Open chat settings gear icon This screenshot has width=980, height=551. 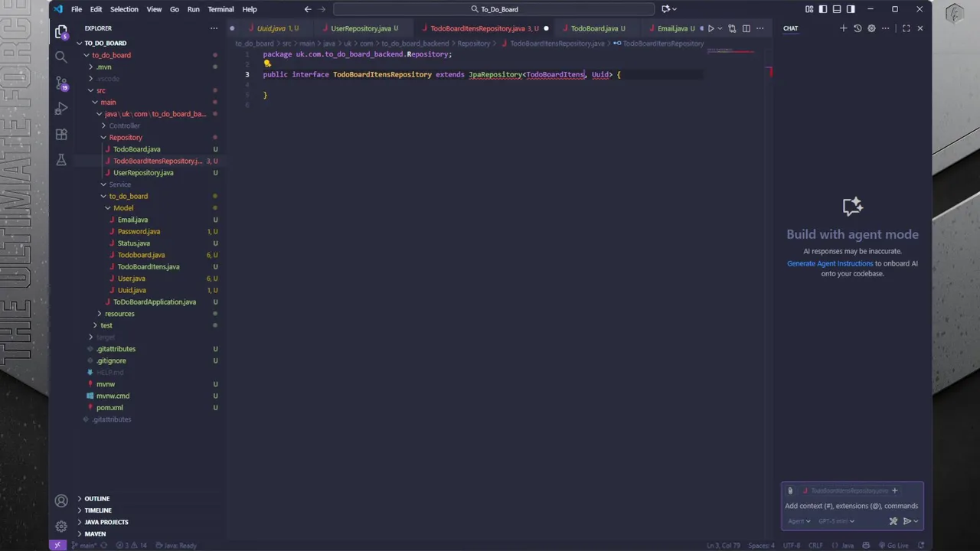pyautogui.click(x=871, y=28)
